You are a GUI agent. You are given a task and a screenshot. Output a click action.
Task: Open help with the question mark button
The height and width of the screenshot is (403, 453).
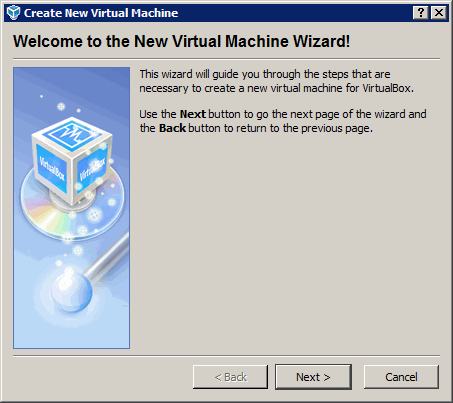point(421,13)
